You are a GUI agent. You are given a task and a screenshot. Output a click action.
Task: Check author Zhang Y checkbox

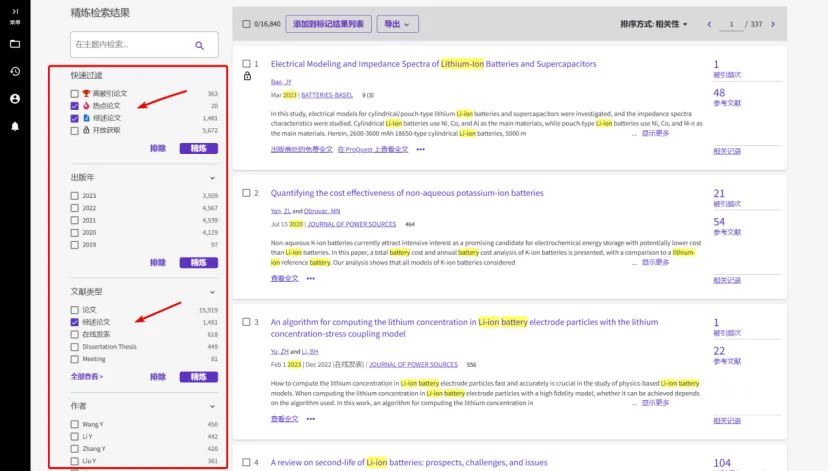point(75,449)
